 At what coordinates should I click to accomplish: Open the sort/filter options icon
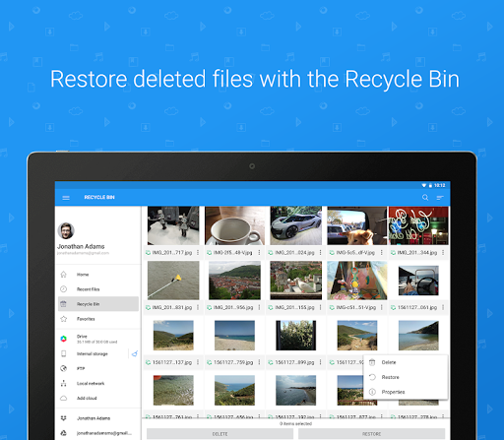point(440,198)
